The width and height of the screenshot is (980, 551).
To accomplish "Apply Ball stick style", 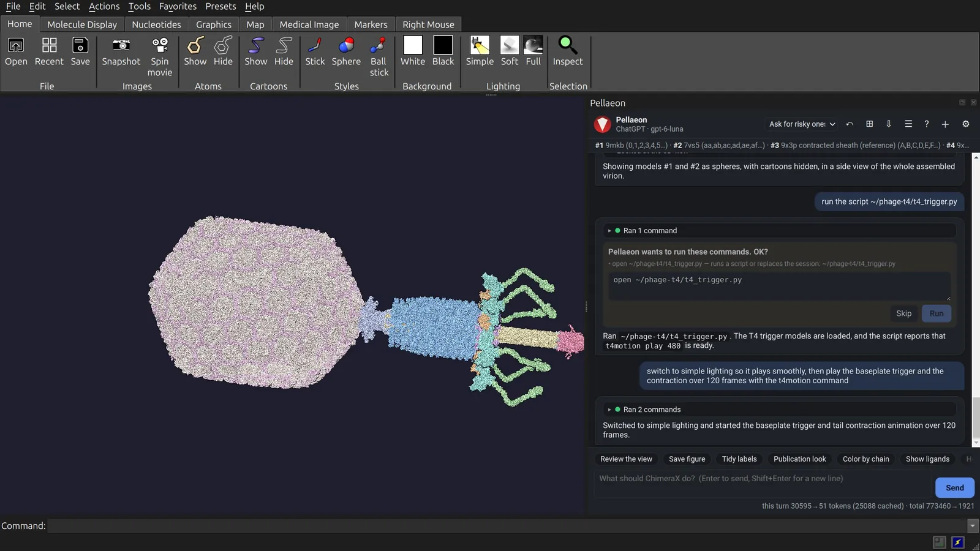I will tap(379, 57).
